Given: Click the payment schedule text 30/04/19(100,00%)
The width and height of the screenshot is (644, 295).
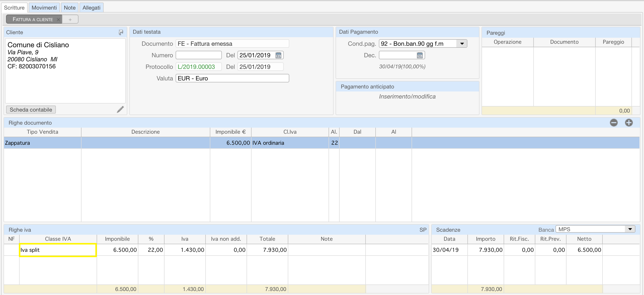Looking at the screenshot, I should (x=402, y=67).
